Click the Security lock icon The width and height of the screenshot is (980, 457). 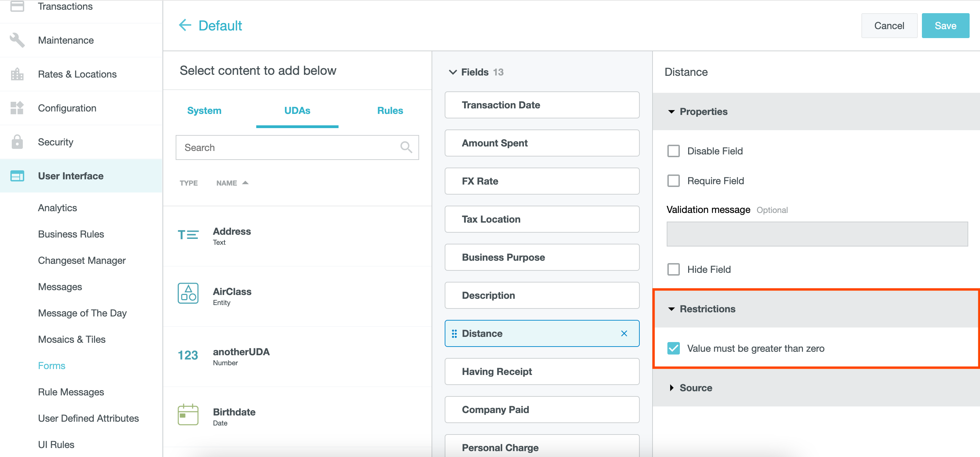pyautogui.click(x=17, y=142)
